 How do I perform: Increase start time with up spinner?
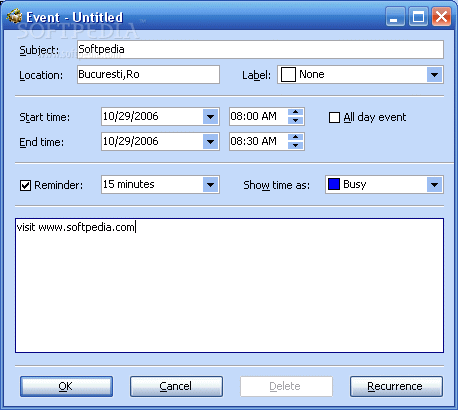click(295, 112)
